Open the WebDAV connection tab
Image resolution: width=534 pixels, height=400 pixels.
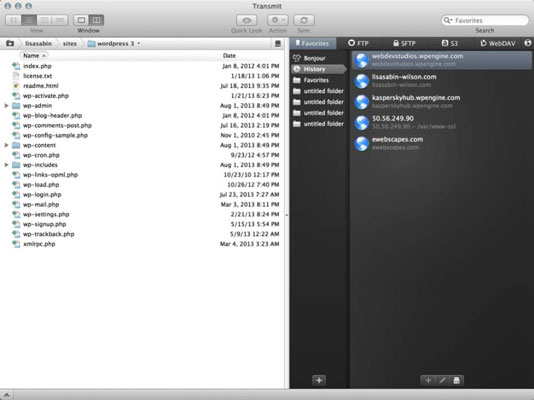click(x=498, y=44)
